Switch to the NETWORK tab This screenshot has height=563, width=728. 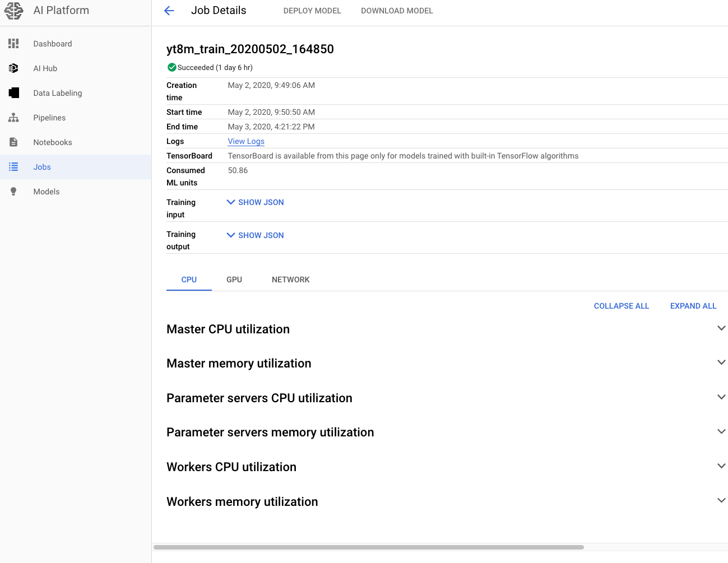click(x=291, y=280)
